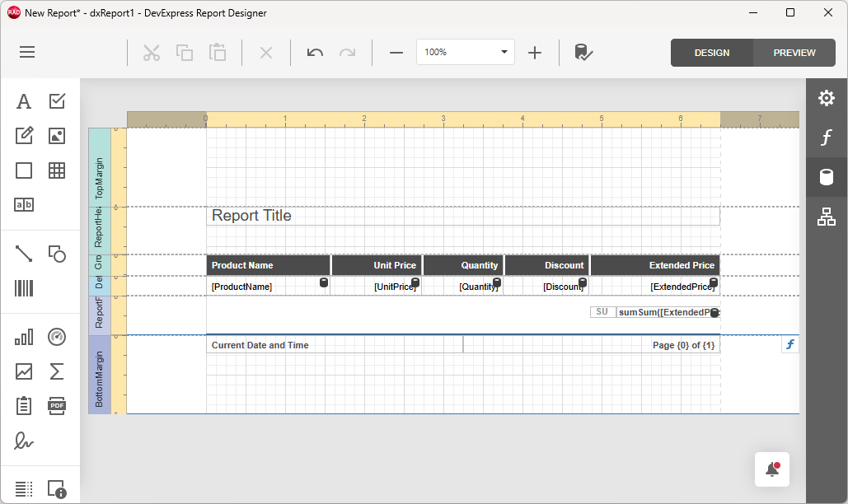
Task: Select the Barcode tool
Action: click(24, 287)
